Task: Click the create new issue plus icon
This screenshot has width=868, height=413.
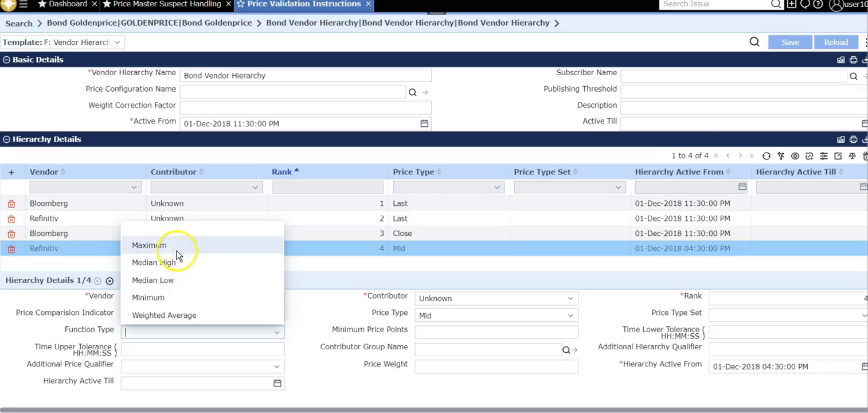Action: point(792,4)
